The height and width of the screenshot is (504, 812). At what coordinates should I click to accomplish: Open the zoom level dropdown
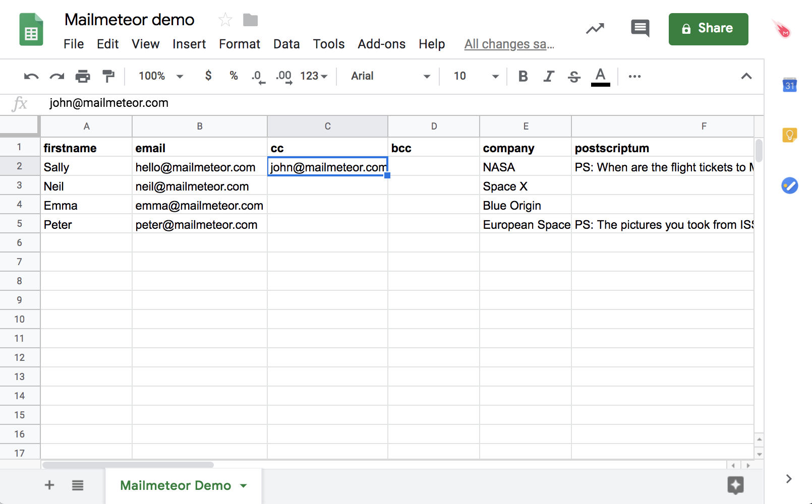point(161,76)
